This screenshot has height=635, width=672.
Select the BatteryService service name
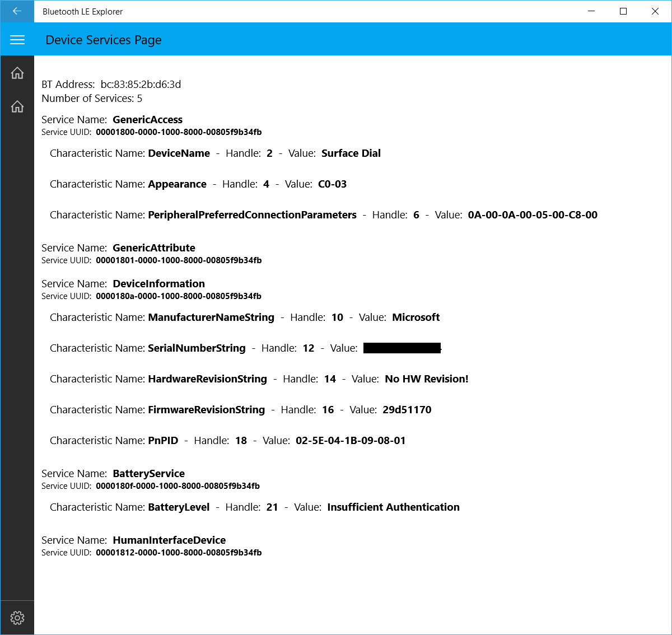149,474
